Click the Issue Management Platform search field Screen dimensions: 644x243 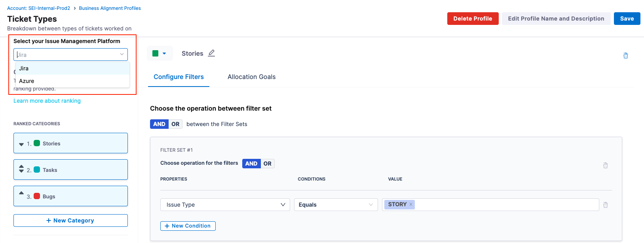[67, 55]
